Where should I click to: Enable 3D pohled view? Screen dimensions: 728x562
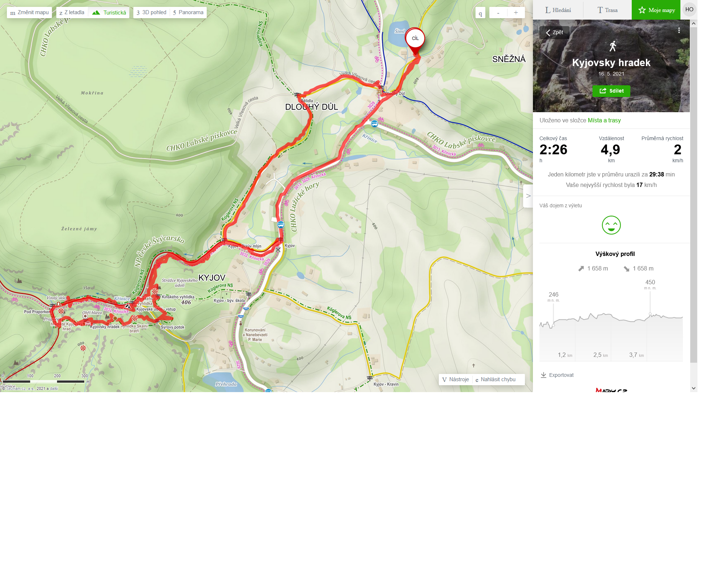coord(151,12)
